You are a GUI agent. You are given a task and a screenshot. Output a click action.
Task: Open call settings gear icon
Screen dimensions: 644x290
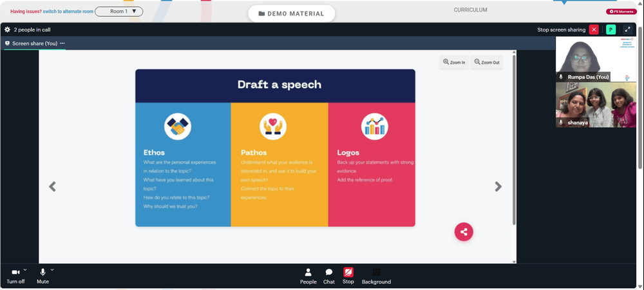(7, 30)
